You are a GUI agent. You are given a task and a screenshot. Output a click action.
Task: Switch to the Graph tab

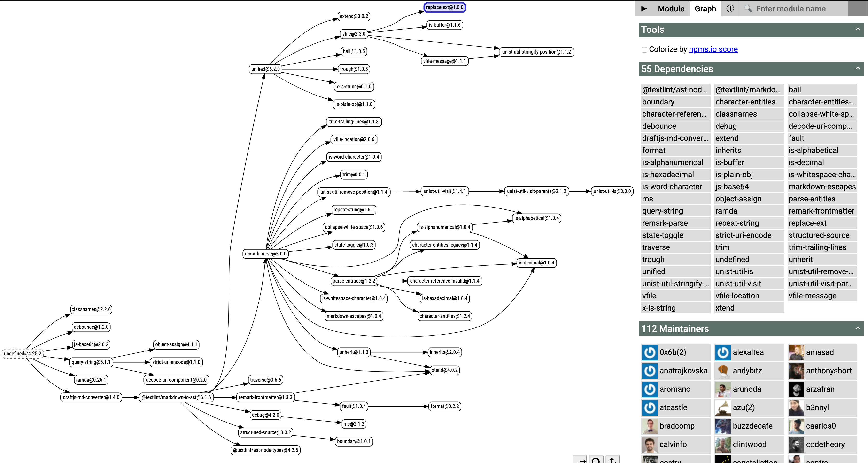click(x=705, y=8)
